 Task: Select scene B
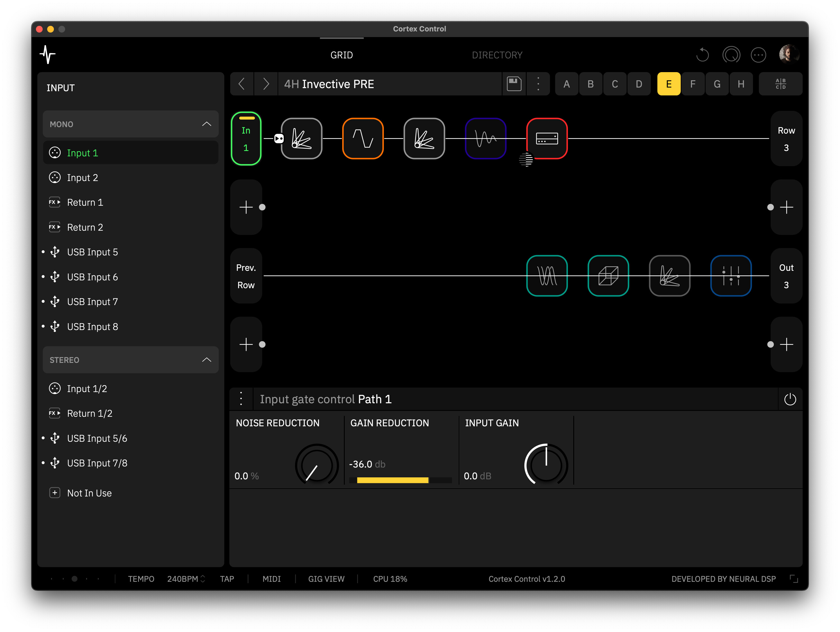[590, 84]
